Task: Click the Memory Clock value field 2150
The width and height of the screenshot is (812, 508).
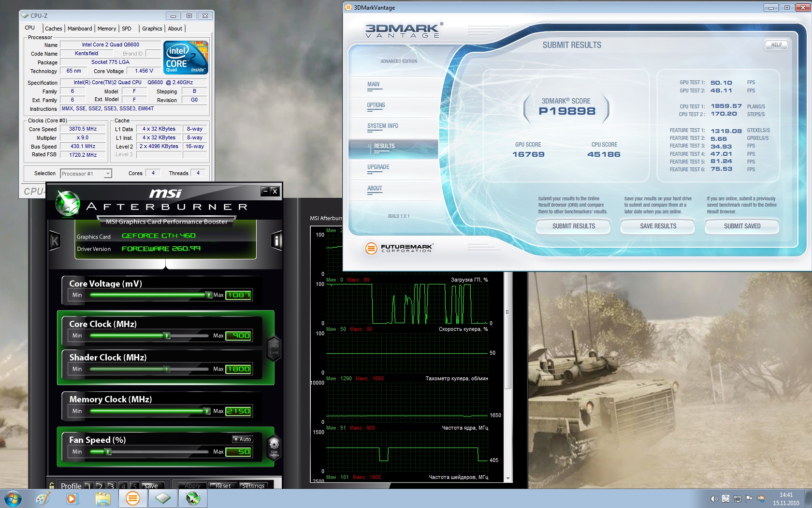Action: click(238, 411)
